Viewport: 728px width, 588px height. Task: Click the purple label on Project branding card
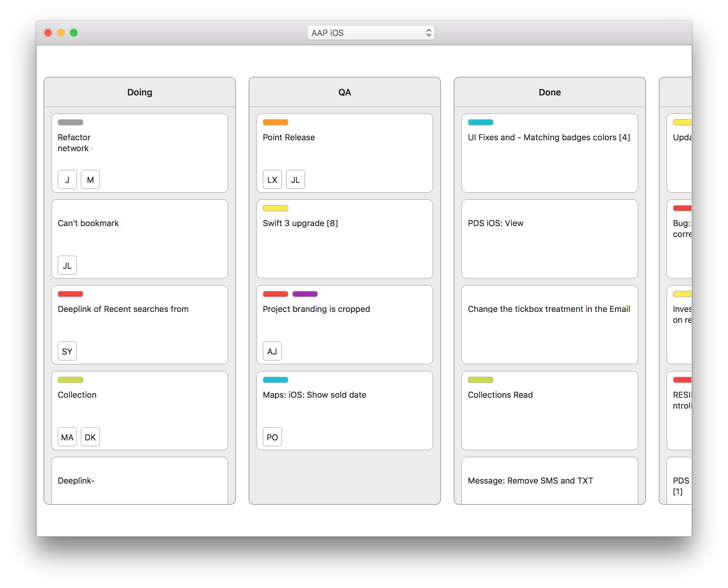[x=305, y=294]
